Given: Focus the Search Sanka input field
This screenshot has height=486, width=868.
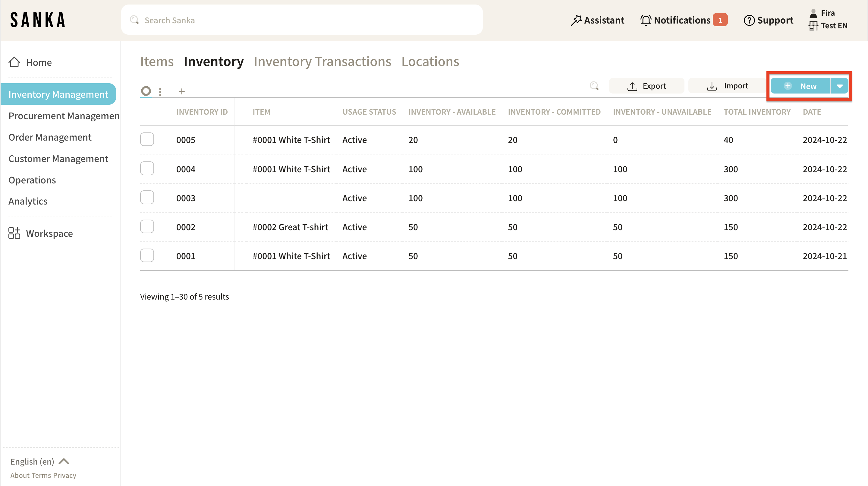Looking at the screenshot, I should click(x=302, y=20).
